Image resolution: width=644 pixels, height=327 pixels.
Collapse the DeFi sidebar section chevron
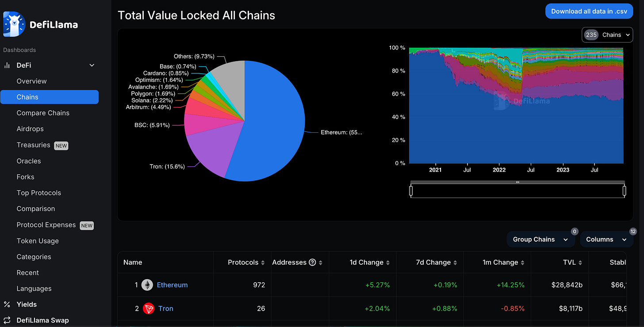click(92, 65)
